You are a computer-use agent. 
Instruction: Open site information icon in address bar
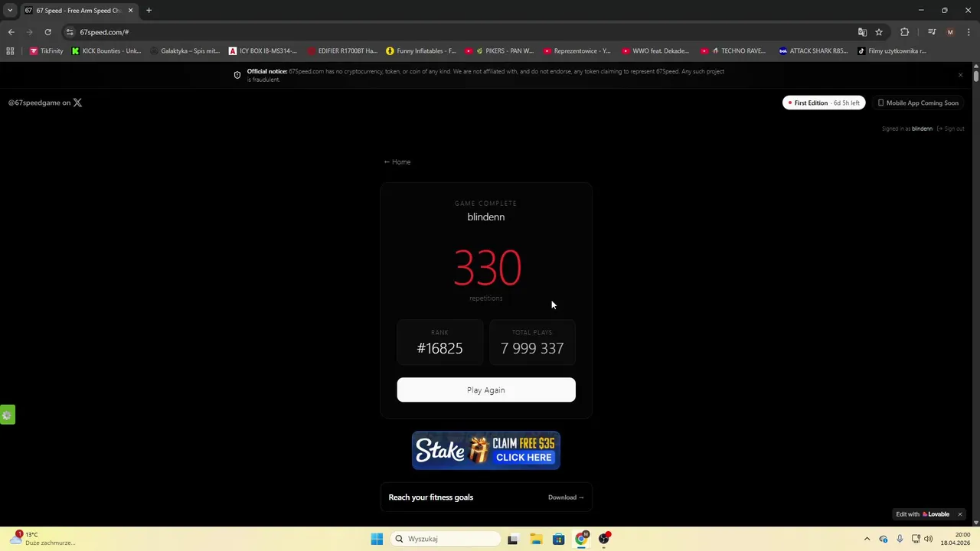tap(70, 32)
